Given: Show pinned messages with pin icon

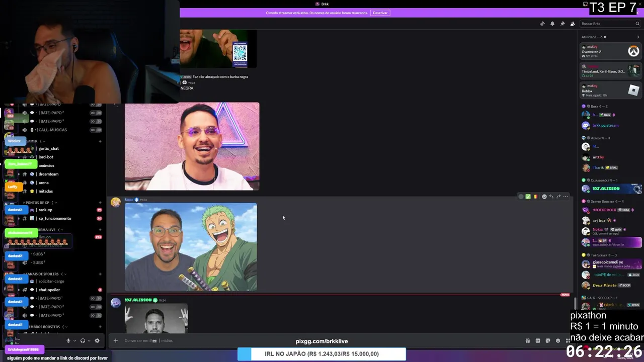Looking at the screenshot, I should point(562,24).
